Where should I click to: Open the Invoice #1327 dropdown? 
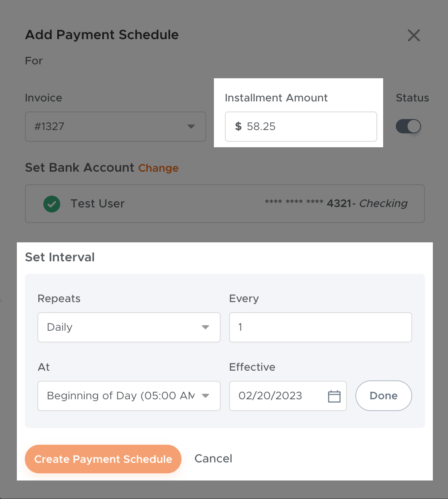point(115,127)
